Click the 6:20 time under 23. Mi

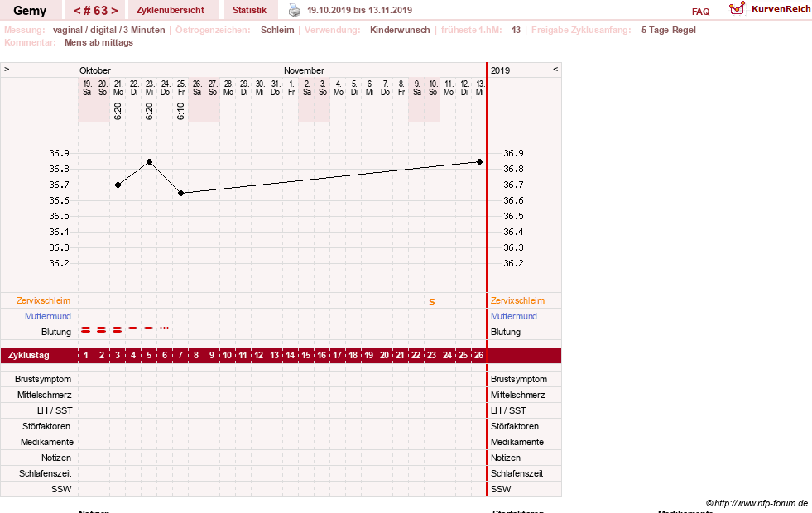pyautogui.click(x=149, y=111)
